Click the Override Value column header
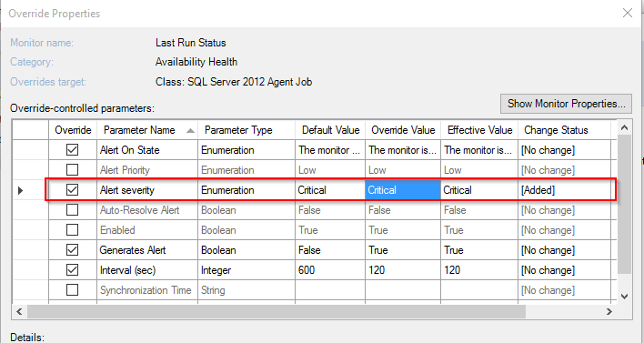This screenshot has height=343, width=644. (x=403, y=130)
